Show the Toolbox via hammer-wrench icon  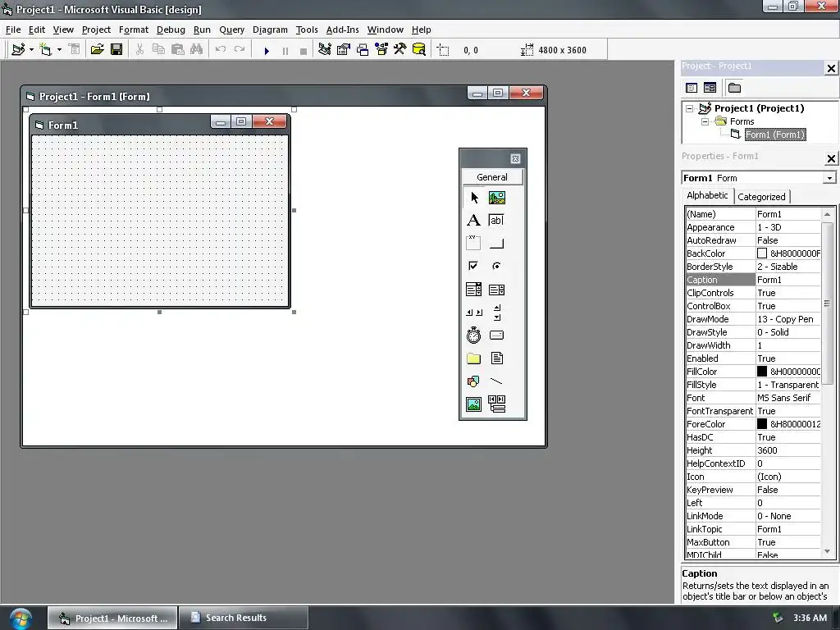(x=400, y=50)
